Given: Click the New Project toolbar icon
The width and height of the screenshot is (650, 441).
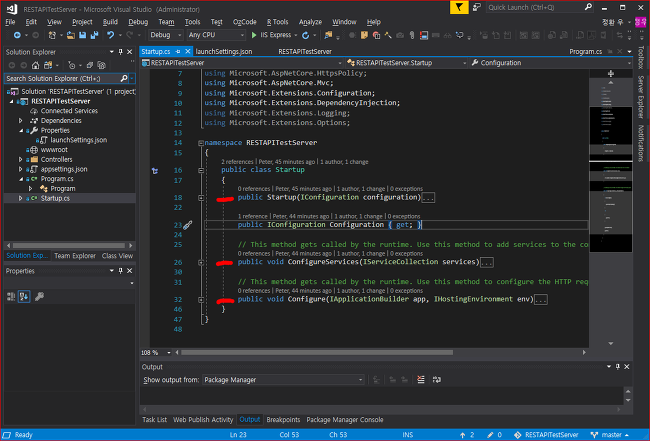Looking at the screenshot, I should pyautogui.click(x=52, y=35).
